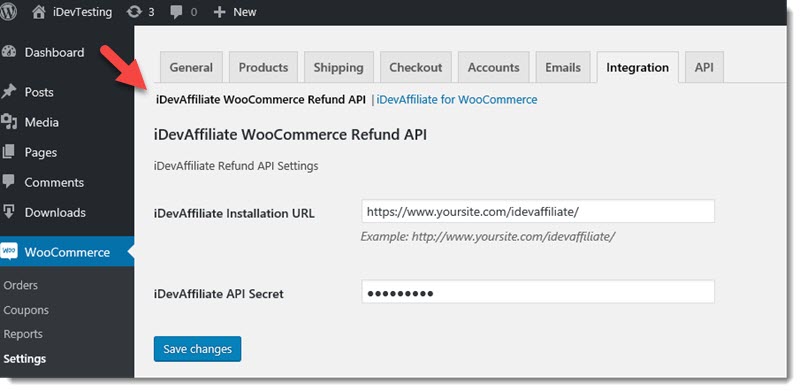
Task: Open Posts in the sidebar
Action: (39, 92)
